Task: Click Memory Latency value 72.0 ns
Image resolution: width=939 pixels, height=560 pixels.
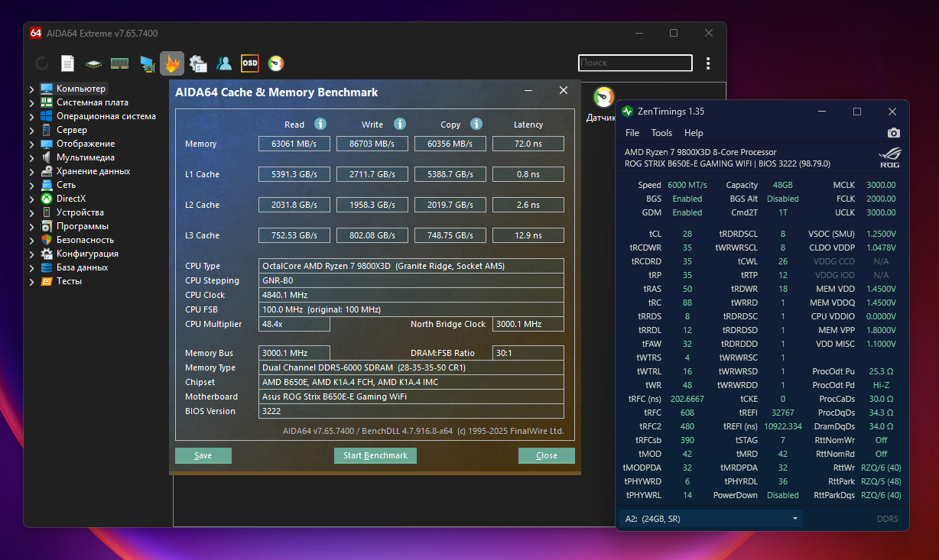Action: click(528, 144)
